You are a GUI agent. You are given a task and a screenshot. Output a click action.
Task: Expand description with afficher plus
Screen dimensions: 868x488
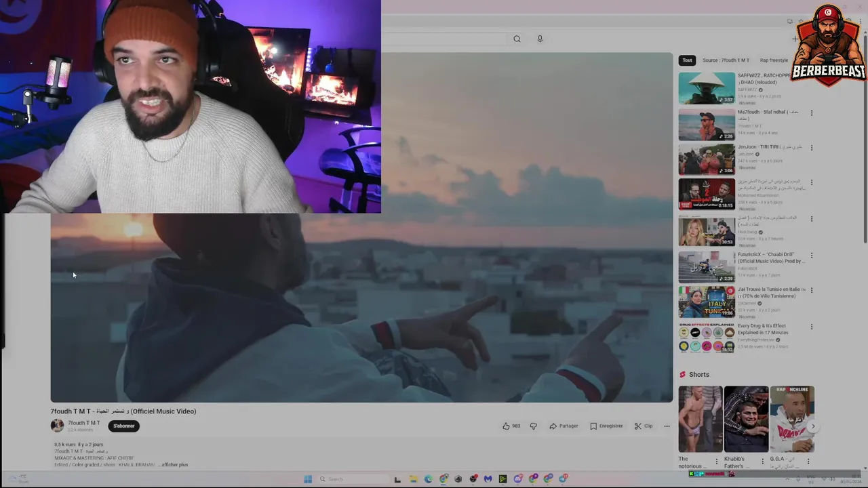coord(175,464)
